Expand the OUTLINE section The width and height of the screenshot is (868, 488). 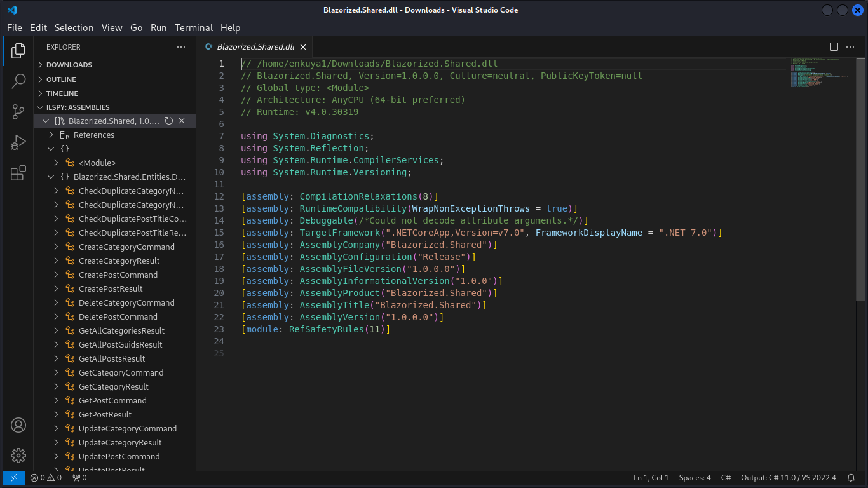point(61,79)
